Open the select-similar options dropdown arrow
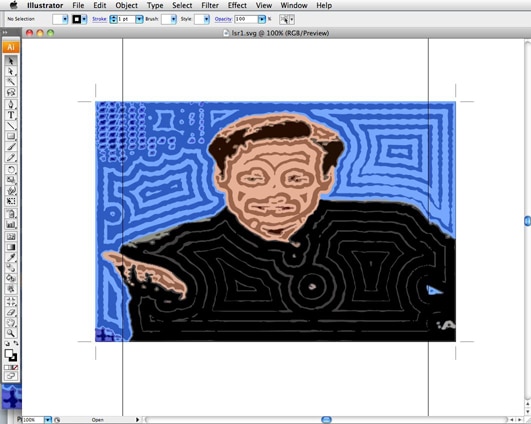The width and height of the screenshot is (531, 424). (x=292, y=20)
